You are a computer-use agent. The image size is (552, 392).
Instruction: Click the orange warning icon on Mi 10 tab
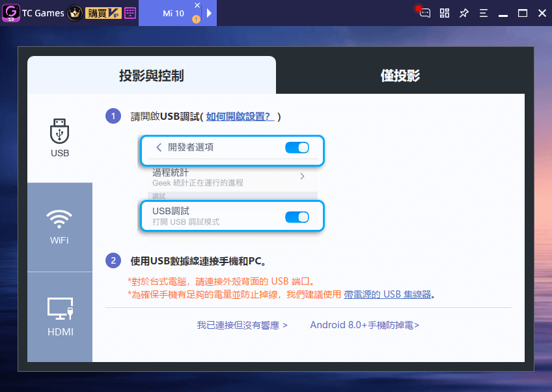196,20
